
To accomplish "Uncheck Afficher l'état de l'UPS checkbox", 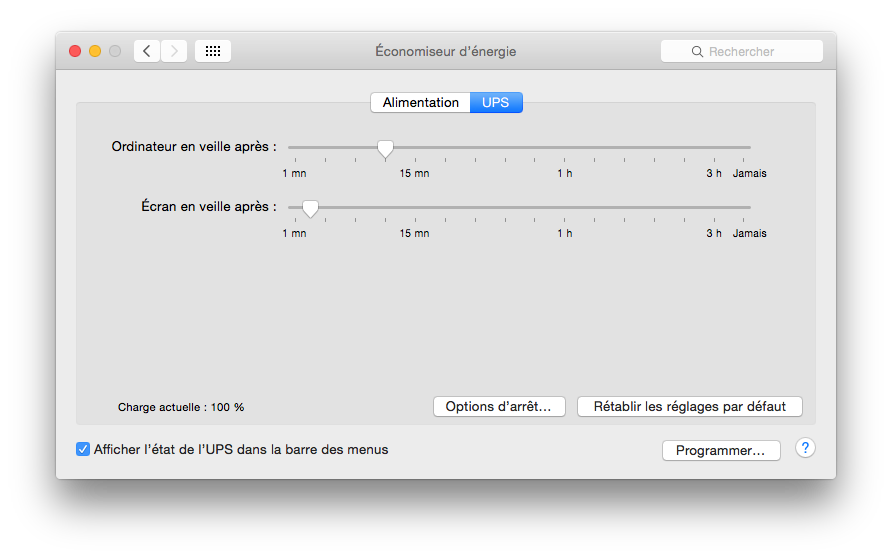I will click(x=83, y=449).
